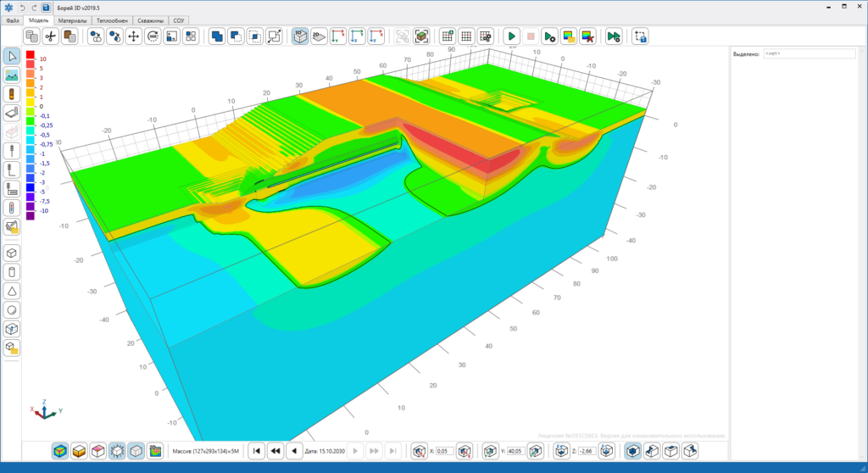Screen dimensions: 868x473
Task: Jump to first date step button
Action: (256, 451)
